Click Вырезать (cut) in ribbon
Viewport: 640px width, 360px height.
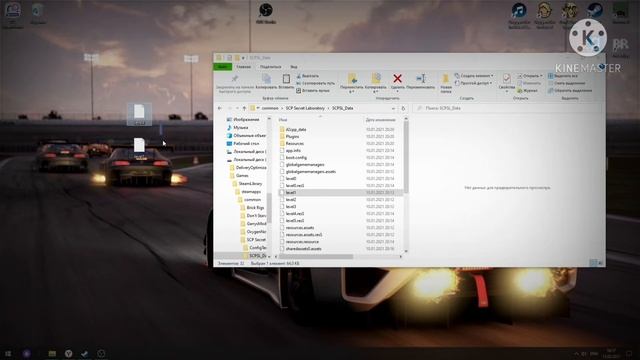pyautogui.click(x=307, y=76)
